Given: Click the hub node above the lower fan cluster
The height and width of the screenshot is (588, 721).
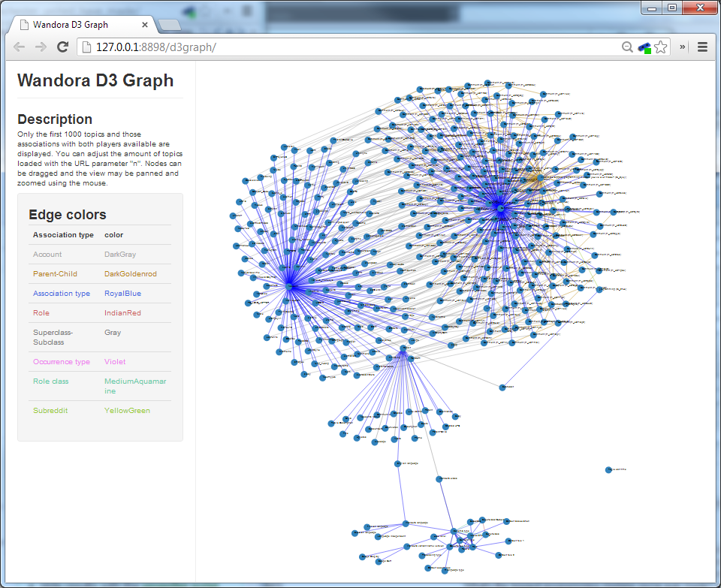Looking at the screenshot, I should pyautogui.click(x=403, y=350).
